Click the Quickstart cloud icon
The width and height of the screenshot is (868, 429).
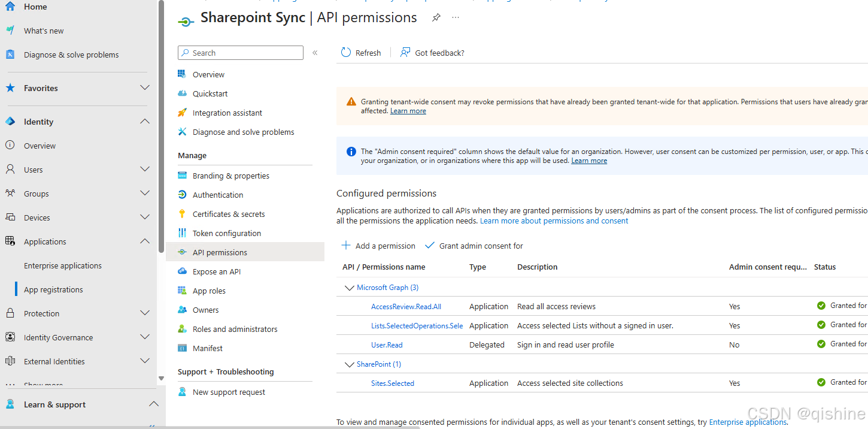(183, 93)
